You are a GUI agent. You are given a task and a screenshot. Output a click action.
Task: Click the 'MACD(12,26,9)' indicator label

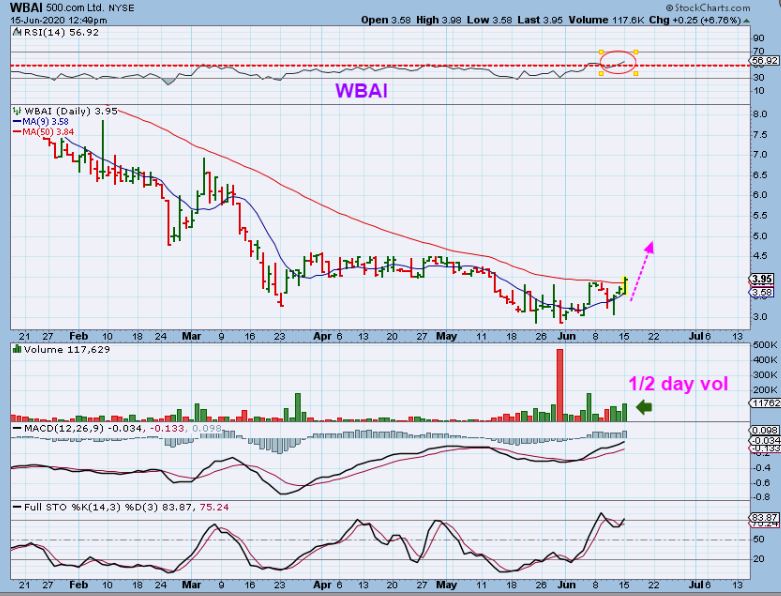pos(64,428)
